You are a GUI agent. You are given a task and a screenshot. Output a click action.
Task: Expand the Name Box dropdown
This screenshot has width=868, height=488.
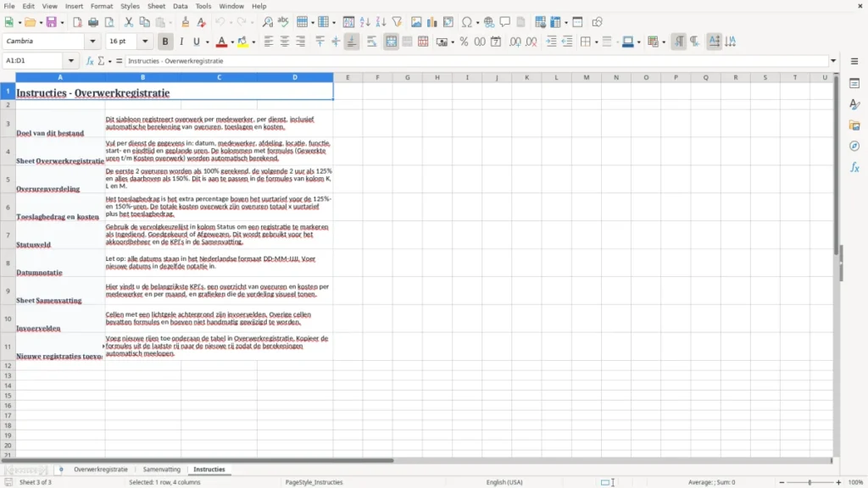tap(71, 61)
